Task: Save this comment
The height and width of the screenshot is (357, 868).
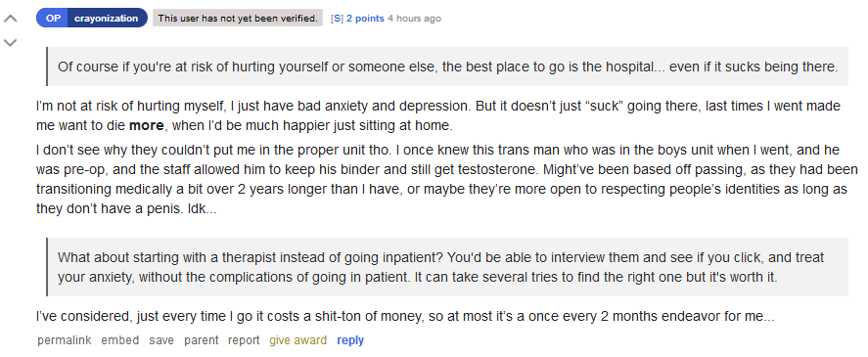Action: pyautogui.click(x=161, y=340)
